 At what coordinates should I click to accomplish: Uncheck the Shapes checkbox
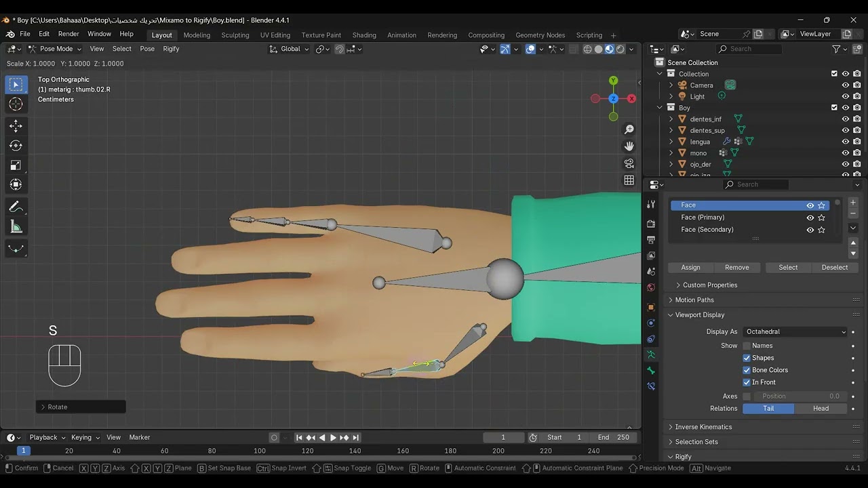747,358
